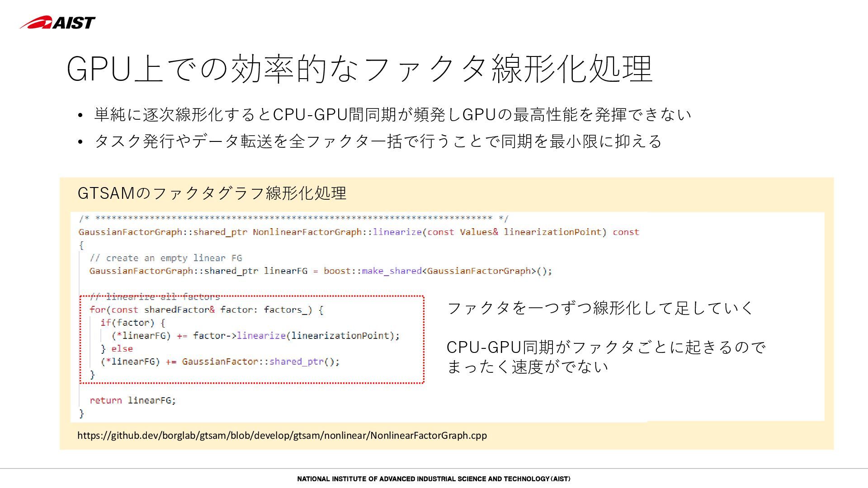Viewport: 868px width, 488px height.
Task: Click the note about linearizing factors one by one
Action: click(600, 308)
